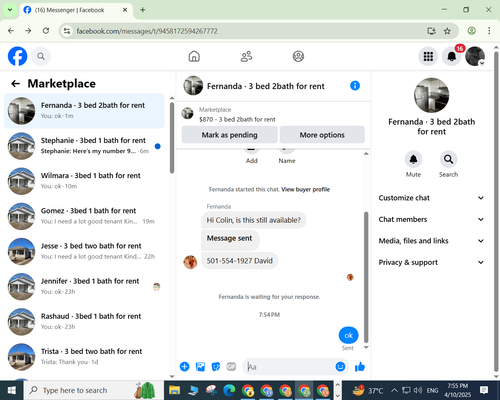Viewport: 500px width, 400px height.
Task: Click the message input field
Action: pos(290,367)
